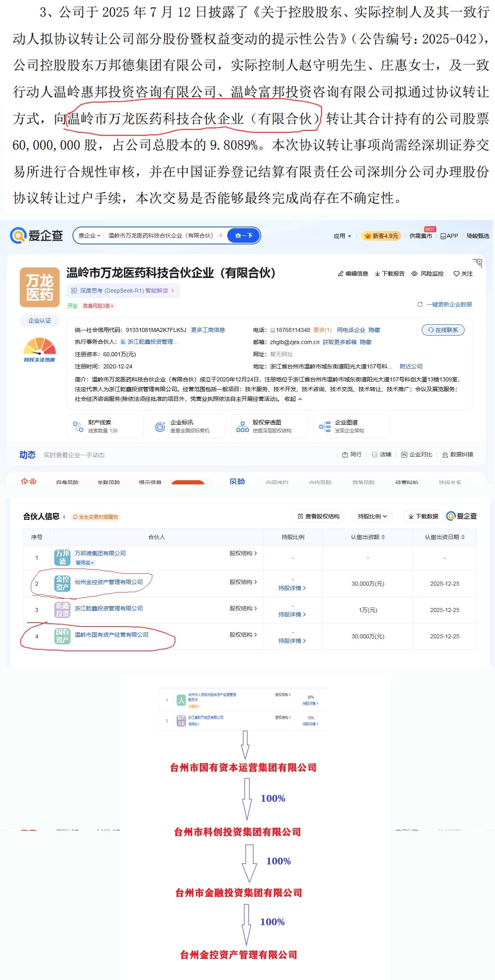The width and height of the screenshot is (495, 980).
Task: Expand 更多(1) phone numbers
Action: [x=322, y=330]
